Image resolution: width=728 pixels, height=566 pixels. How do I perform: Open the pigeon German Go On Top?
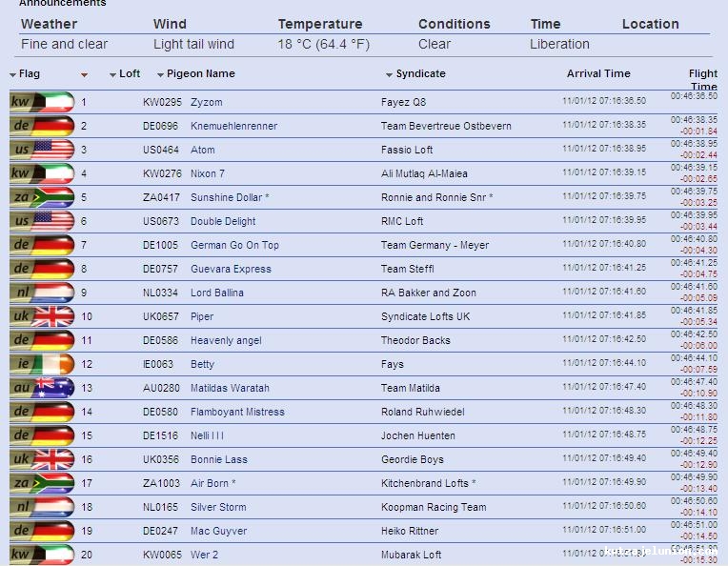[x=234, y=245]
